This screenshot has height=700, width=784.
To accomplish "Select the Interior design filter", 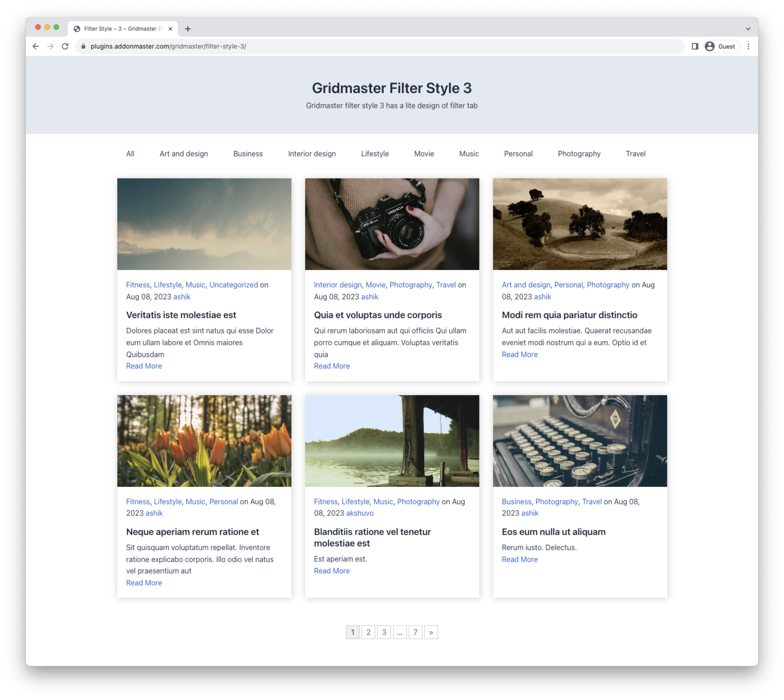I will (x=312, y=154).
